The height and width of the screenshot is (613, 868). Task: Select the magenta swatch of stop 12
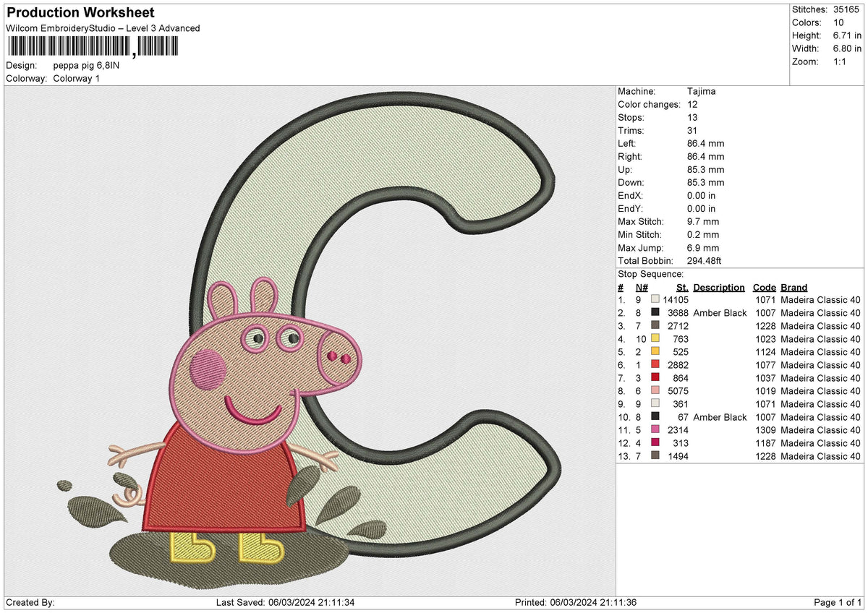pos(655,442)
